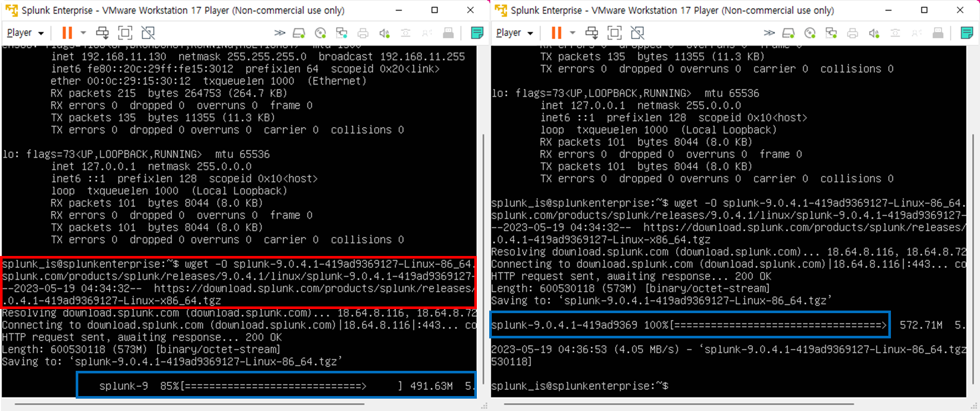Click the sound card icon in 100% download window
The image size is (980, 411).
(873, 33)
